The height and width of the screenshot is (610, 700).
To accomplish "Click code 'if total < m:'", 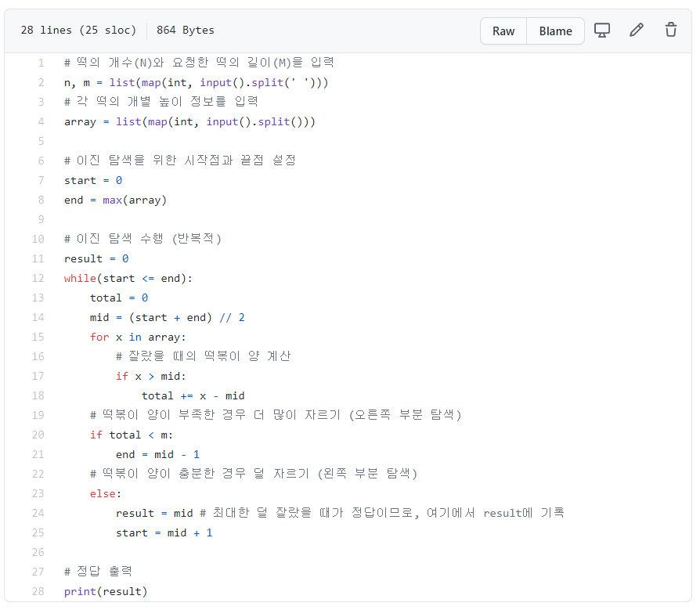I will 132,435.
